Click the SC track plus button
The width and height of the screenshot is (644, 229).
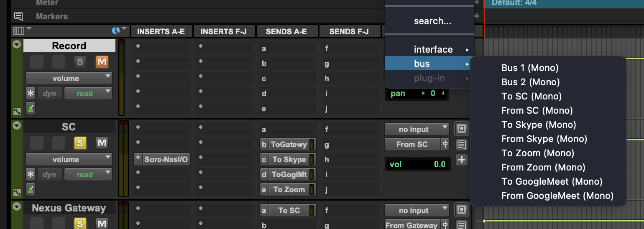pos(461,160)
